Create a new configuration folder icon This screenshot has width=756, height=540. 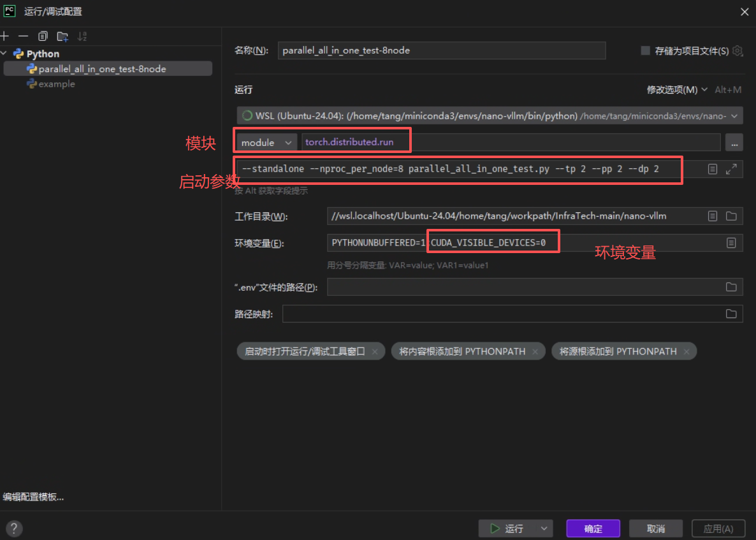[x=62, y=36]
